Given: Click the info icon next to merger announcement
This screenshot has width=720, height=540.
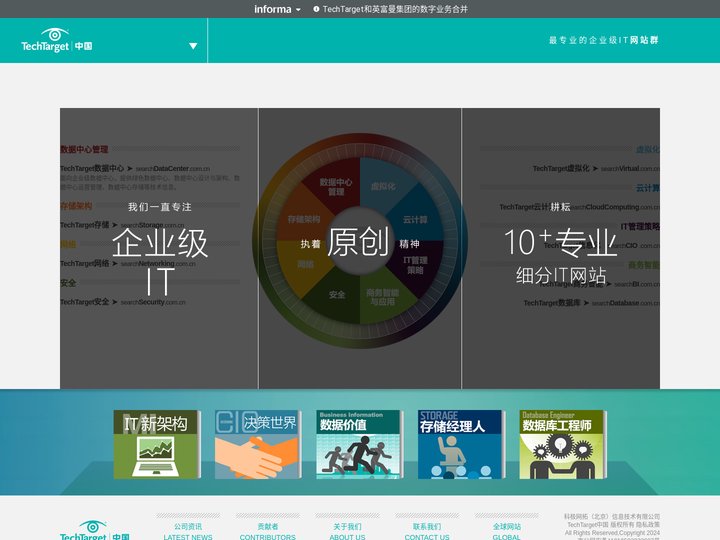Looking at the screenshot, I should 316,9.
